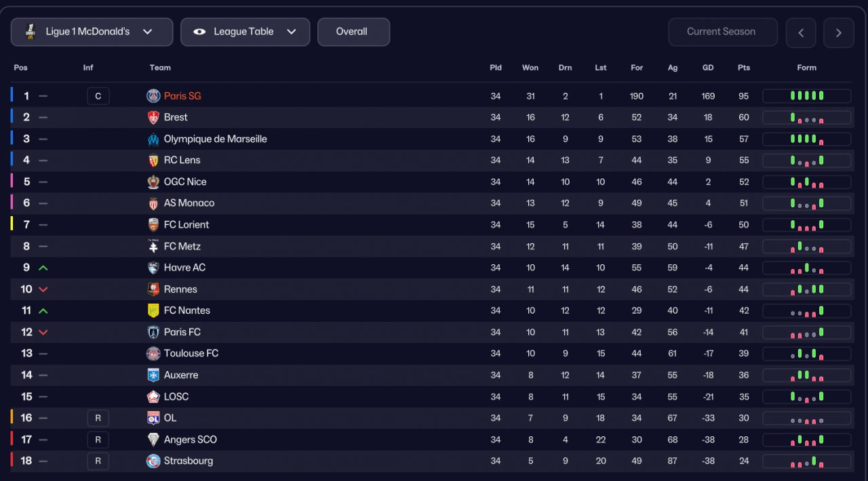The height and width of the screenshot is (481, 868).
Task: Click the Olympique de Marseille logo
Action: pos(153,139)
